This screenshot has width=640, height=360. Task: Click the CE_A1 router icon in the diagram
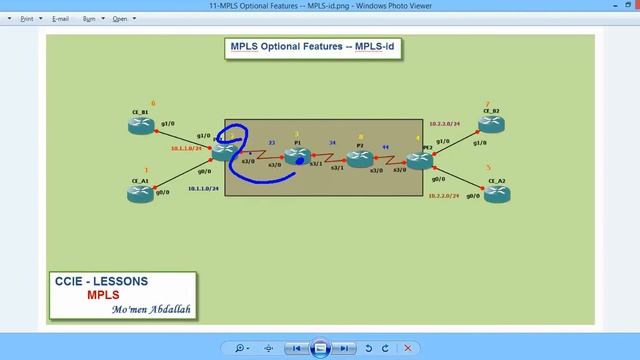tap(140, 194)
